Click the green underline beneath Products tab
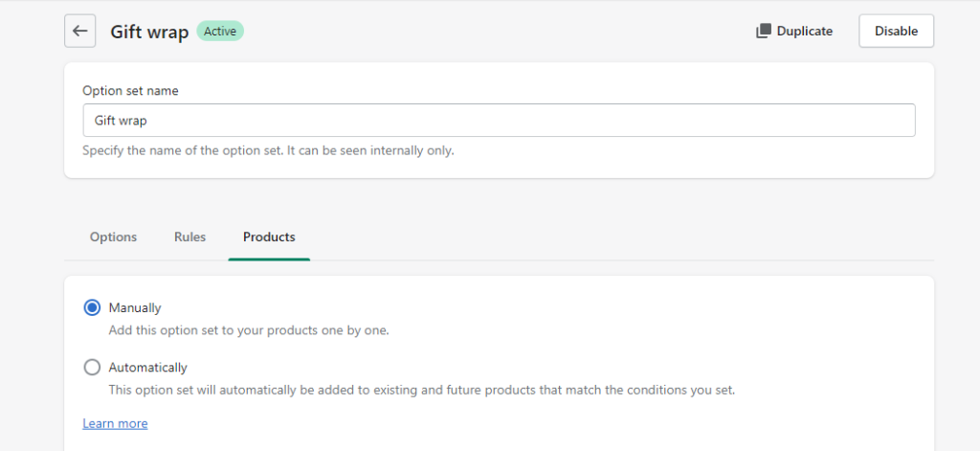The image size is (980, 451). 269,259
